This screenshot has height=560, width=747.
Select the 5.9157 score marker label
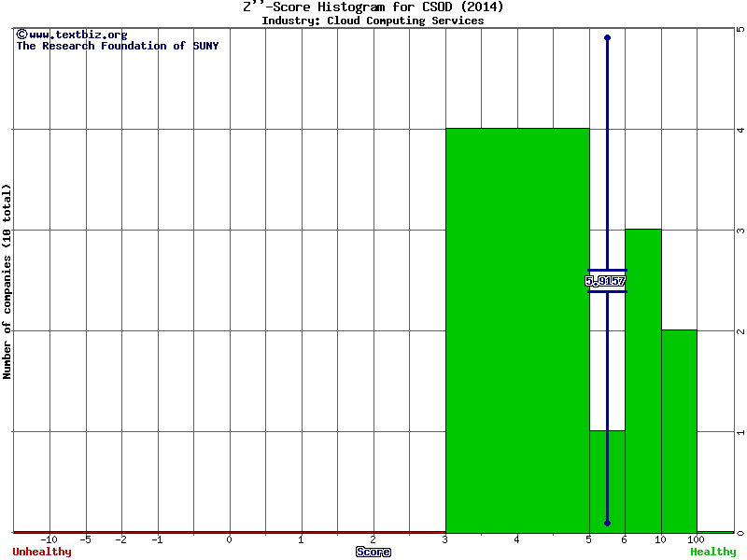coord(605,281)
